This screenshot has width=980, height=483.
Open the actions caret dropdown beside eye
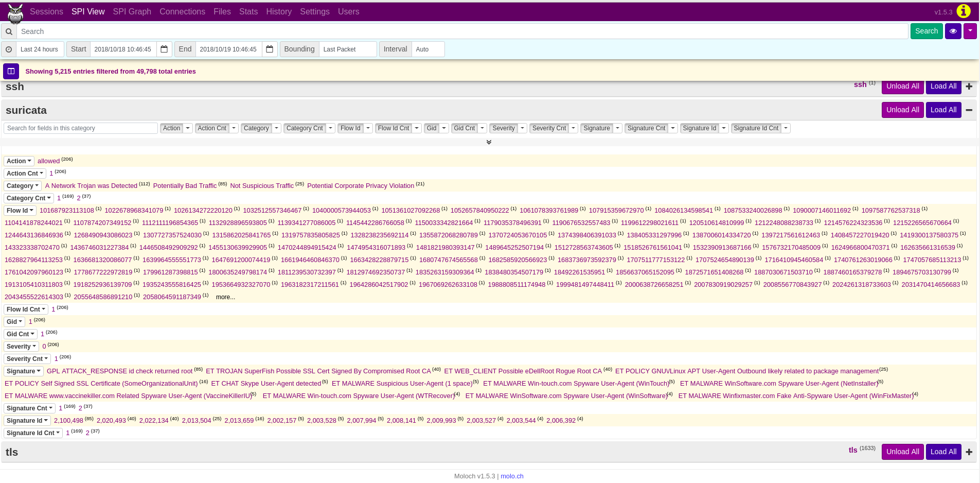(x=970, y=31)
